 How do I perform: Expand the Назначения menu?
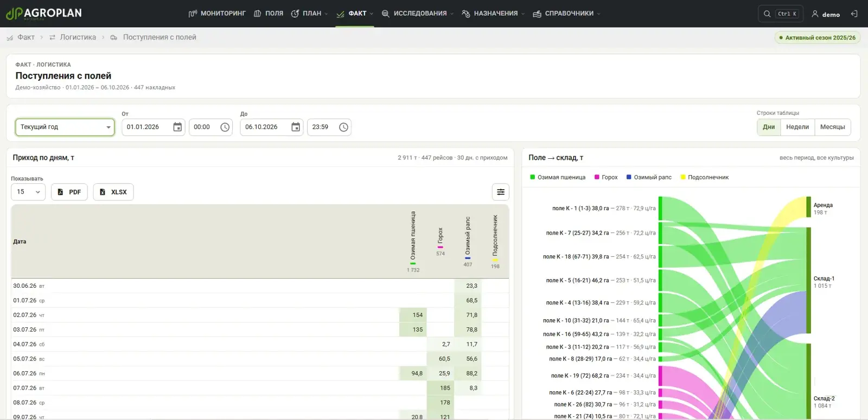point(493,14)
